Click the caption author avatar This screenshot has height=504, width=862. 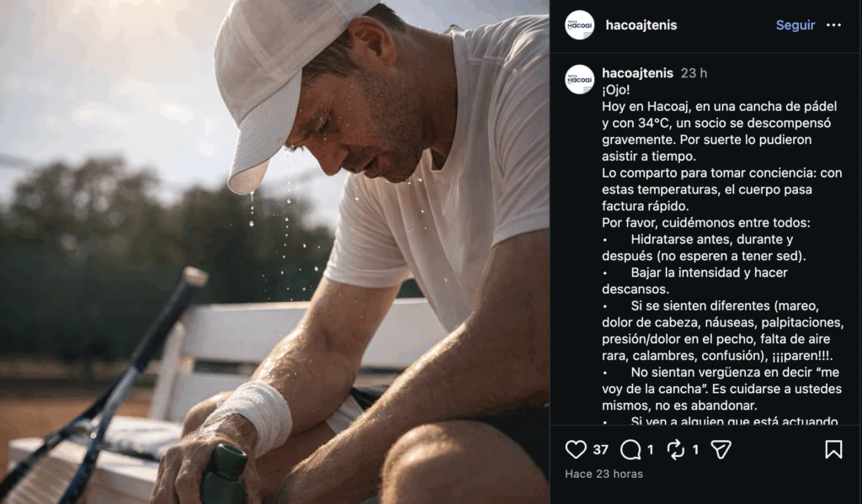click(x=579, y=80)
